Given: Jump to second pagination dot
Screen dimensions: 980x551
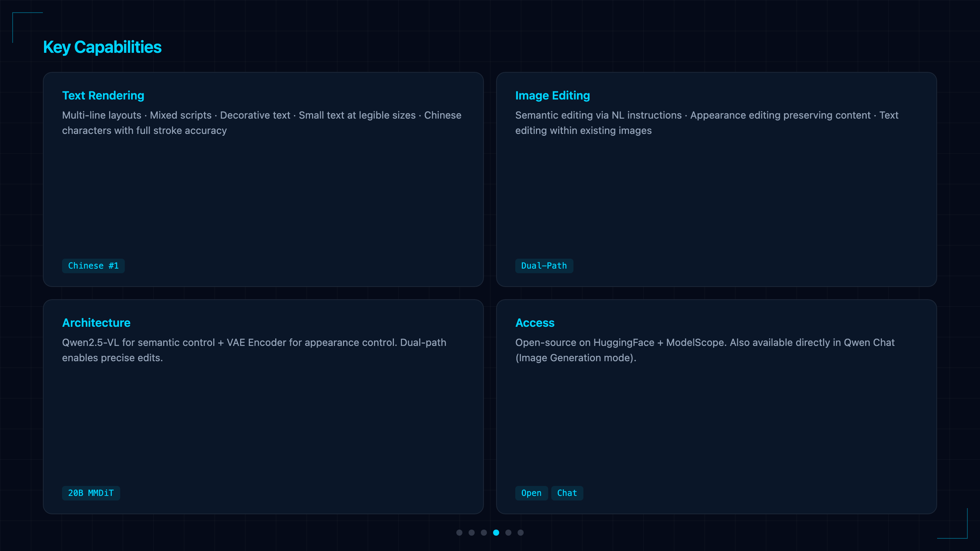Looking at the screenshot, I should (x=472, y=533).
